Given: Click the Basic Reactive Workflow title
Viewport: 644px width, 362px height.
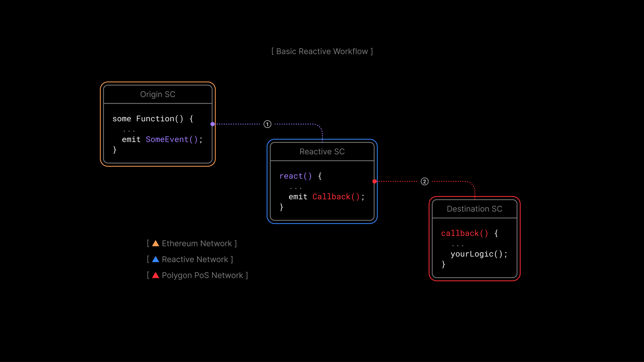Looking at the screenshot, I should (322, 51).
